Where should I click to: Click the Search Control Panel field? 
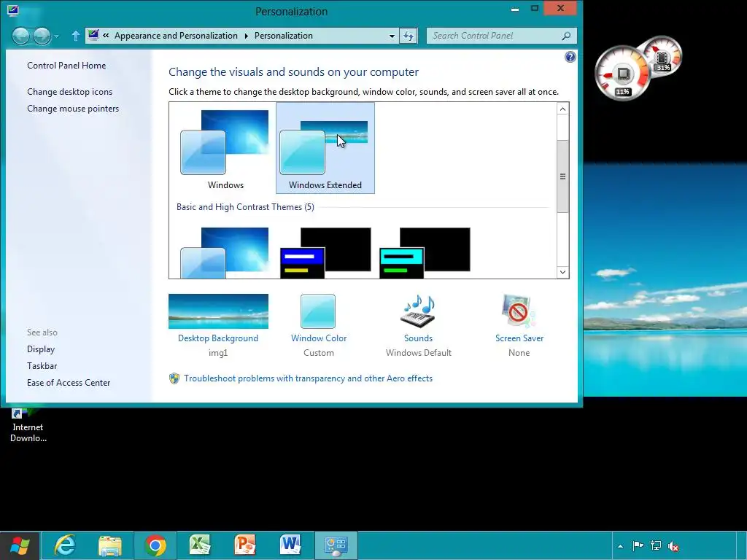tap(501, 36)
